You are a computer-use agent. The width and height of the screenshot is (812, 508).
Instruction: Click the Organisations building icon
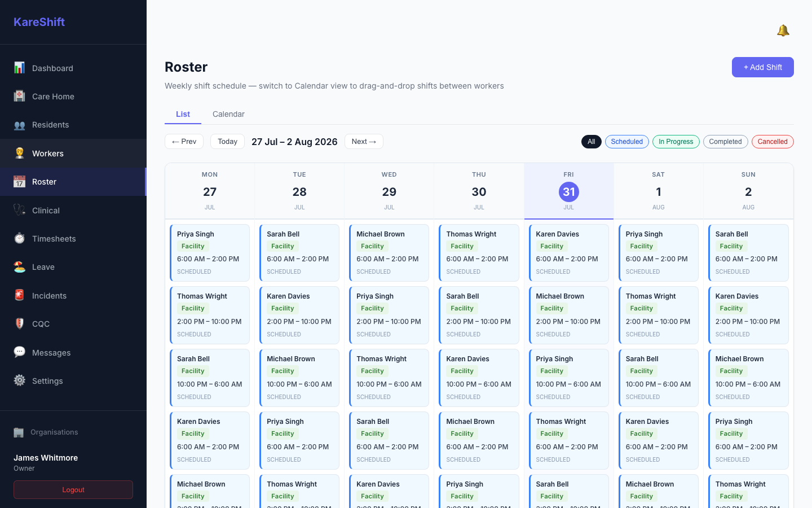(19, 432)
